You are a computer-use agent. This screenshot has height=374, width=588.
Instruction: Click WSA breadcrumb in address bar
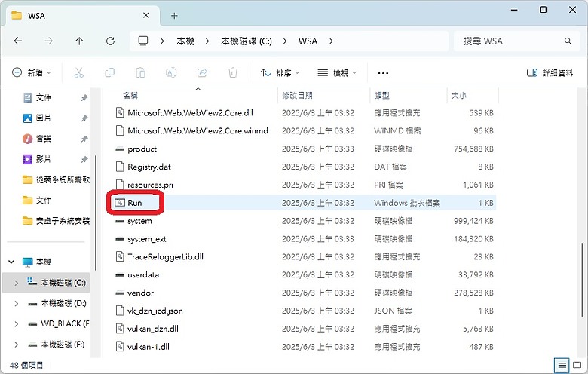(x=308, y=41)
